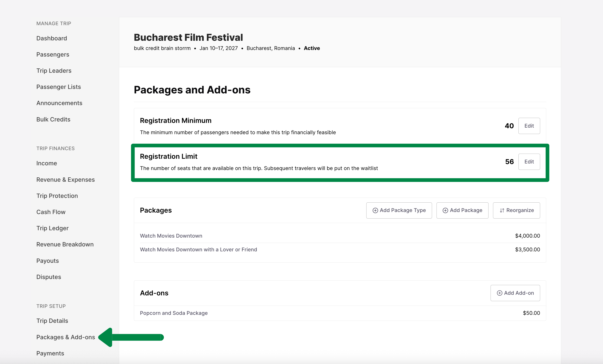Edit the Registration Limit value
This screenshot has width=603, height=364.
(529, 162)
